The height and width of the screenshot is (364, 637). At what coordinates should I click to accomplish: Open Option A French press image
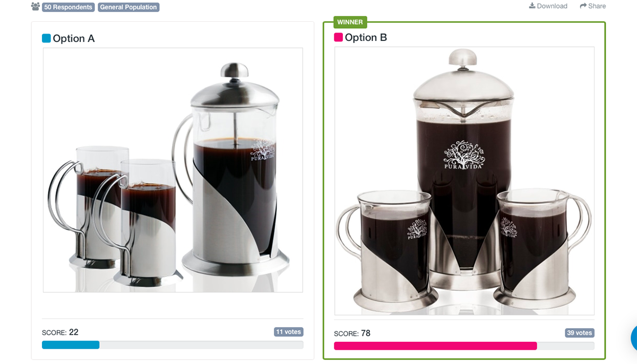pos(173,170)
